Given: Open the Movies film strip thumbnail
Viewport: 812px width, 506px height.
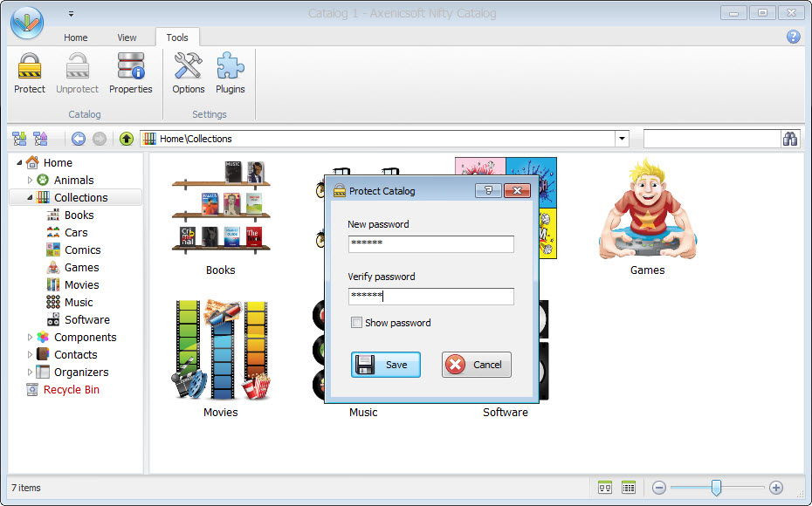Looking at the screenshot, I should pyautogui.click(x=221, y=350).
